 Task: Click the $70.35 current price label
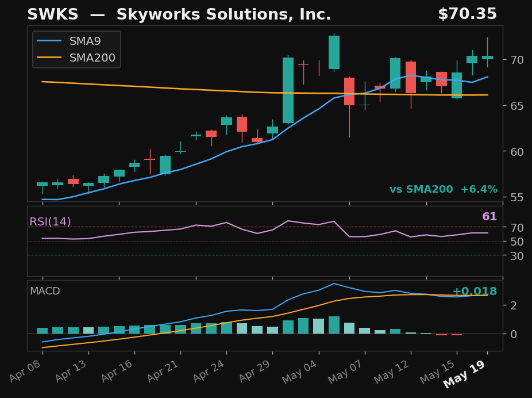[x=467, y=14]
